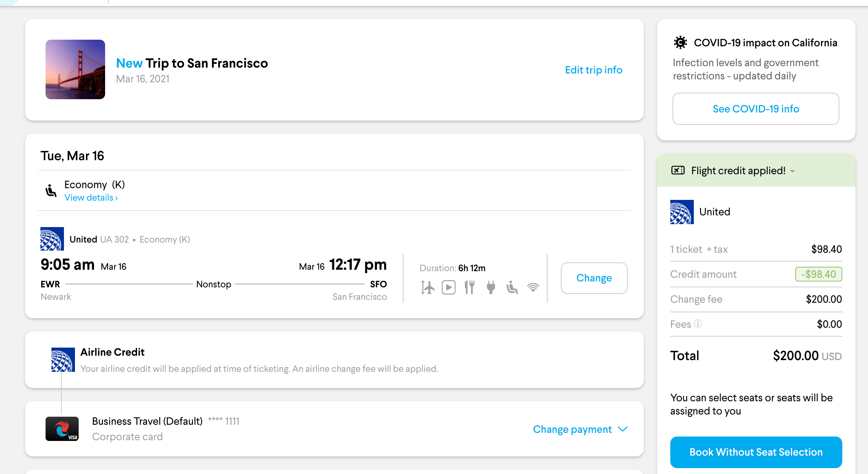Click the Wi-Fi amenity icon
868x474 pixels.
[x=533, y=287]
